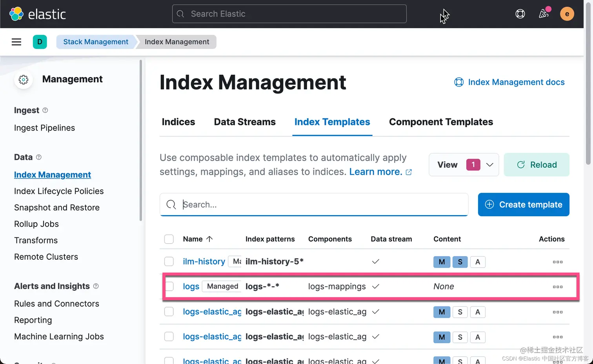Open Ingest Pipelines in sidebar
593x364 pixels.
[x=44, y=128]
